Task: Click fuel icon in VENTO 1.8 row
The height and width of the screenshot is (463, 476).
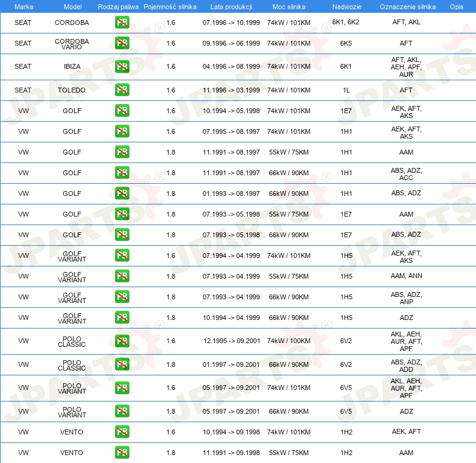Action: point(122,453)
